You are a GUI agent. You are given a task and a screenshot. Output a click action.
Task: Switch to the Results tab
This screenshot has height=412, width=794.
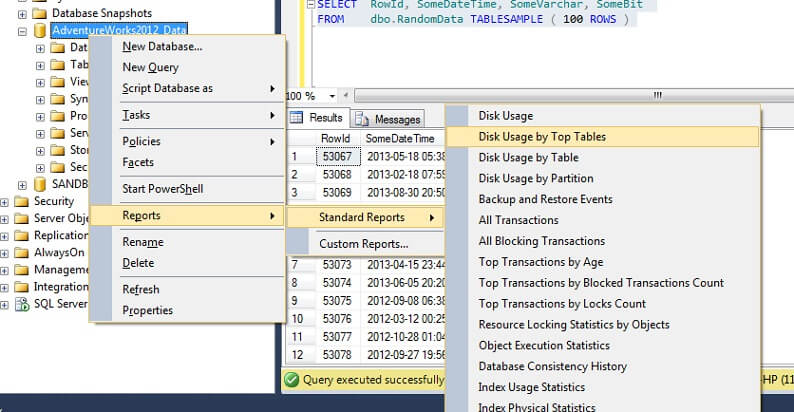click(317, 118)
